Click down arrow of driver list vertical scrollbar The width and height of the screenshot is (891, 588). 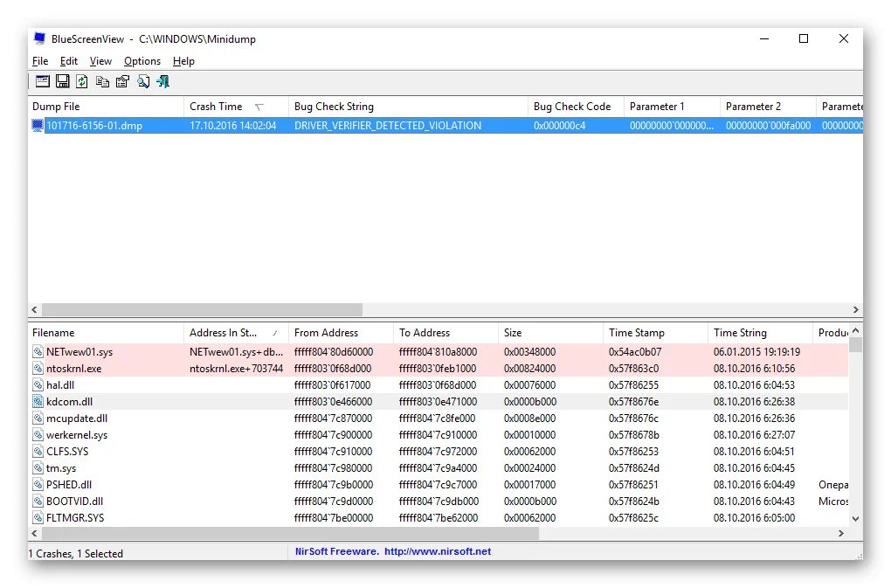coord(856,518)
